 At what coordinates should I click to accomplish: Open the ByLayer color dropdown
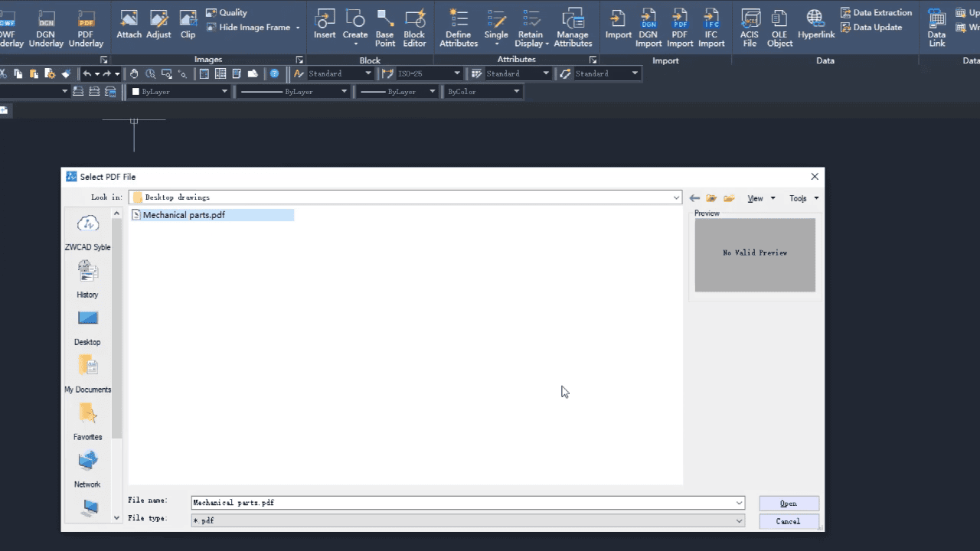tap(224, 91)
